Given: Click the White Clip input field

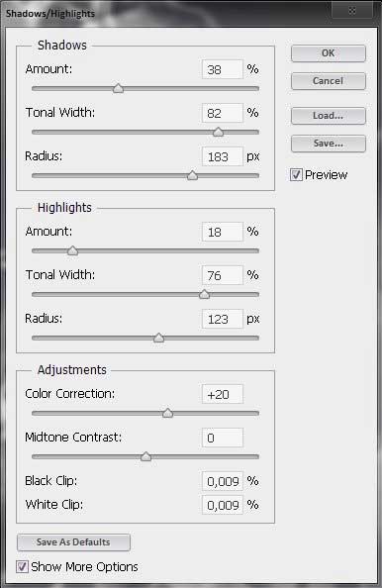Looking at the screenshot, I should 223,505.
